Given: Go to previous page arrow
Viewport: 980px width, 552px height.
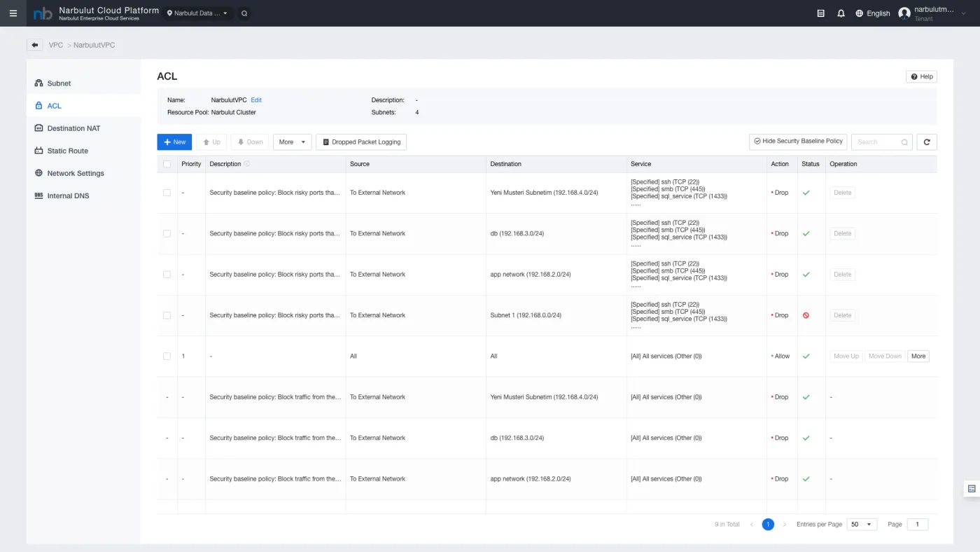Looking at the screenshot, I should coord(752,524).
